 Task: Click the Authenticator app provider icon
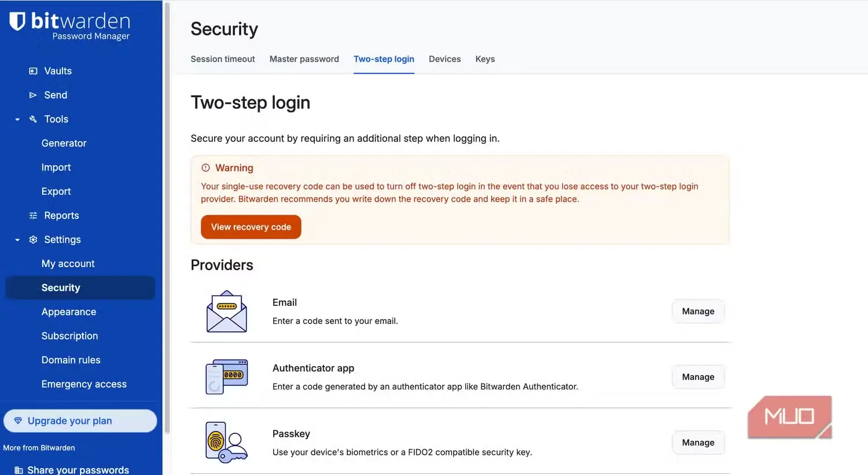pyautogui.click(x=227, y=377)
